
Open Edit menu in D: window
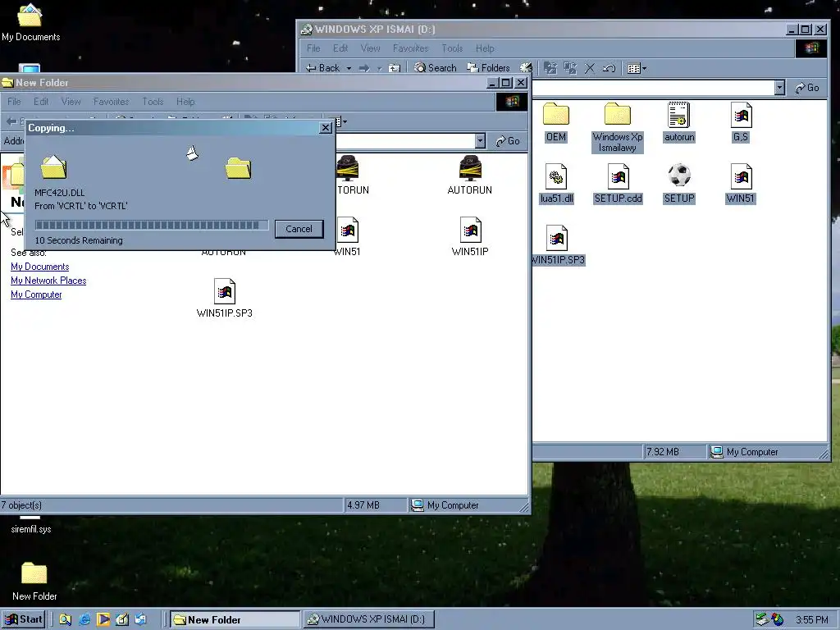[340, 48]
